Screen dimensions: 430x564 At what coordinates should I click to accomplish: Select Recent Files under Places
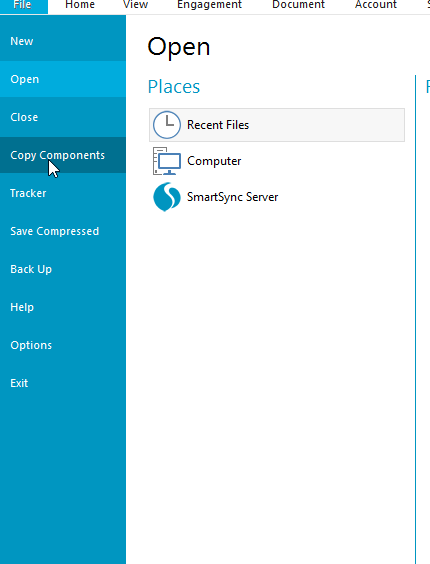point(277,125)
